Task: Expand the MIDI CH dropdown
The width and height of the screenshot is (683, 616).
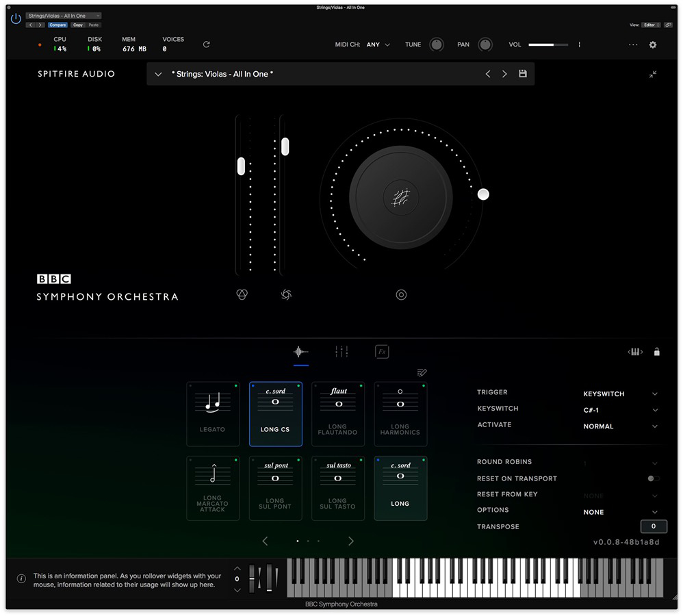Action: pos(378,45)
